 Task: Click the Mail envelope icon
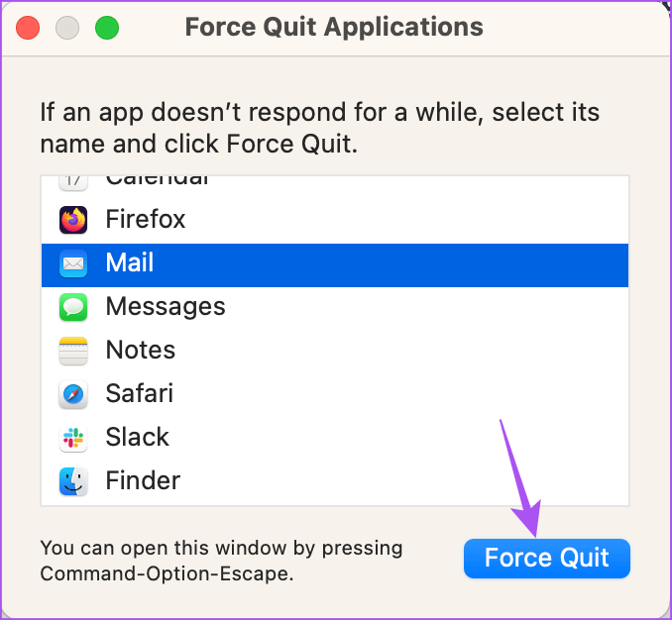tap(74, 263)
